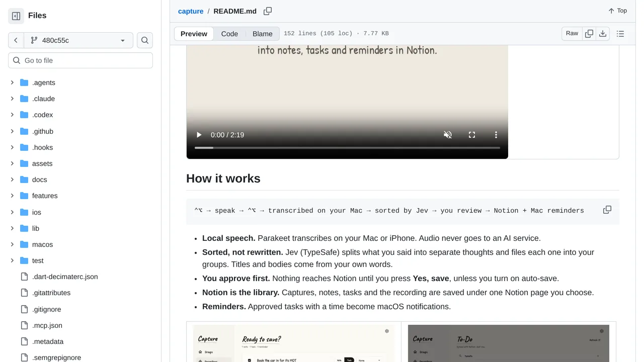Jump to Top of the page
Viewport: 644px width, 362px height.
click(617, 11)
